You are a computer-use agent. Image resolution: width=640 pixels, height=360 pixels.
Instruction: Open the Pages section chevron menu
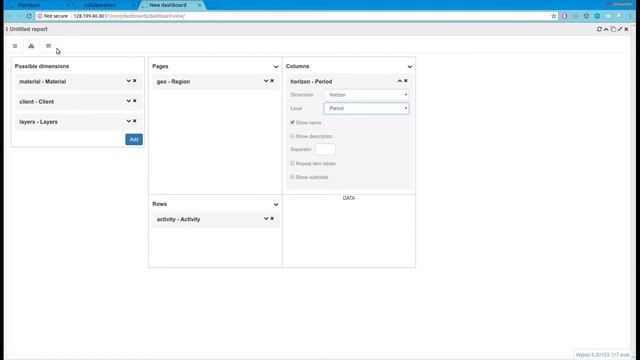click(x=276, y=67)
